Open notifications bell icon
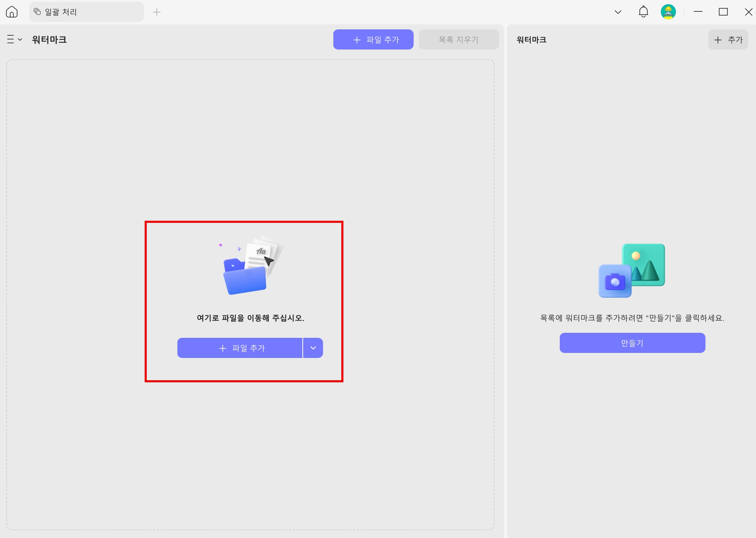756x538 pixels. [x=643, y=12]
